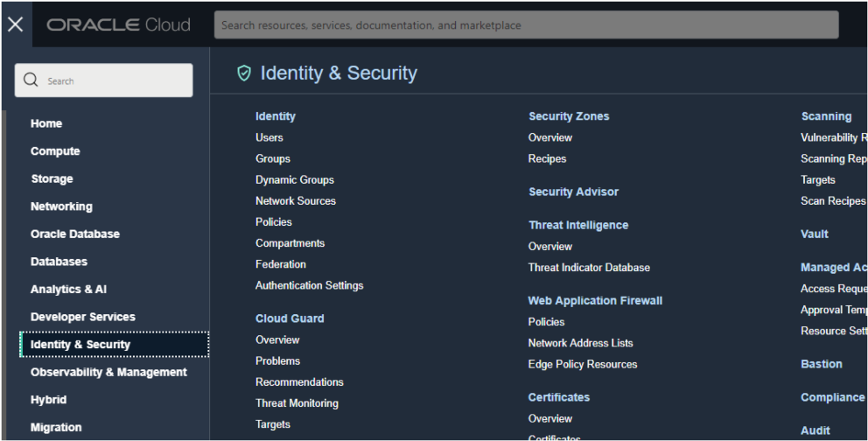Open Scan Recipes link
This screenshot has height=441, width=868.
(x=833, y=201)
